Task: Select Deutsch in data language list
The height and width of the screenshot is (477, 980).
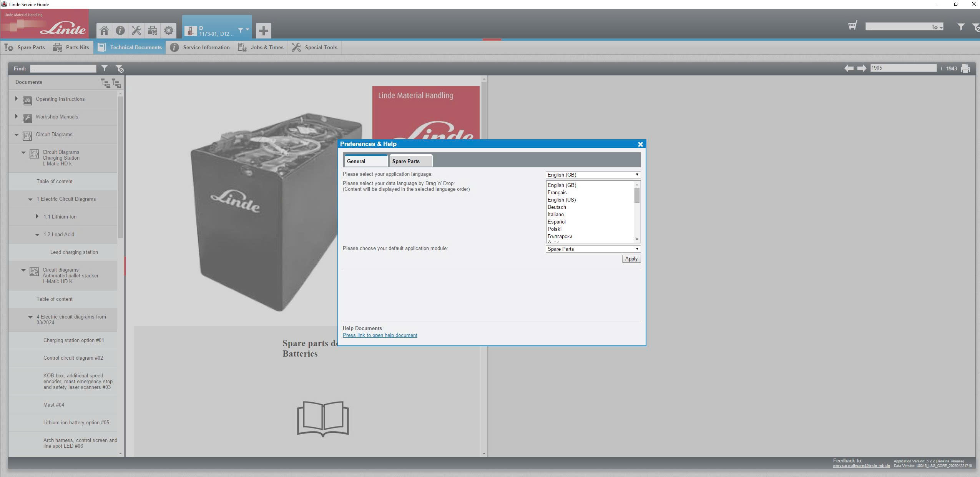Action: (x=556, y=207)
